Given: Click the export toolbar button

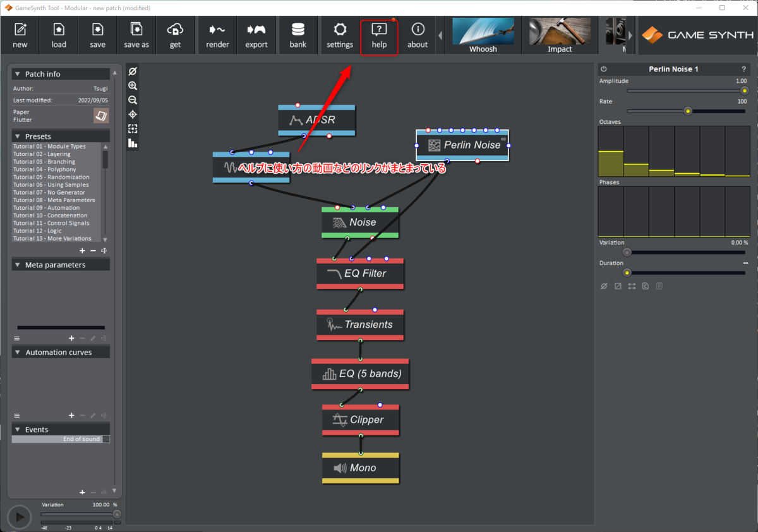Looking at the screenshot, I should [x=256, y=35].
